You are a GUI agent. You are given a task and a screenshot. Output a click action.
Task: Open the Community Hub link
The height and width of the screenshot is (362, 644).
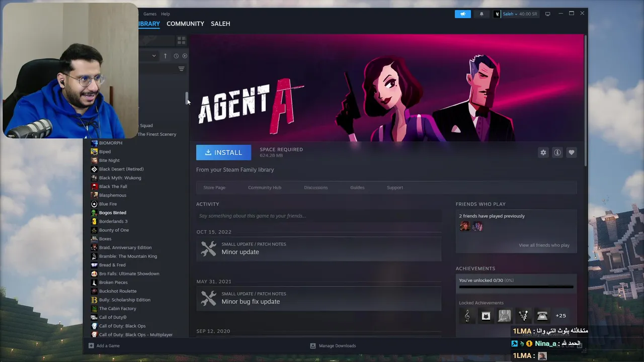265,188
